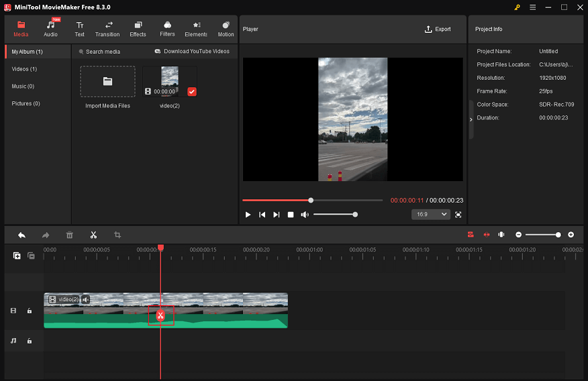The width and height of the screenshot is (588, 381).
Task: Click the Duration value in Project Info
Action: pos(554,117)
